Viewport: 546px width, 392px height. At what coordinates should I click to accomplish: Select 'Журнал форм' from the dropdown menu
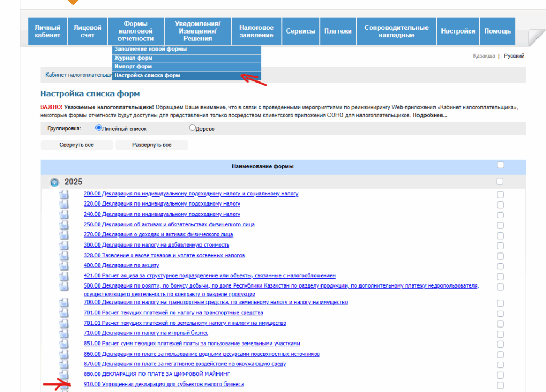(133, 58)
